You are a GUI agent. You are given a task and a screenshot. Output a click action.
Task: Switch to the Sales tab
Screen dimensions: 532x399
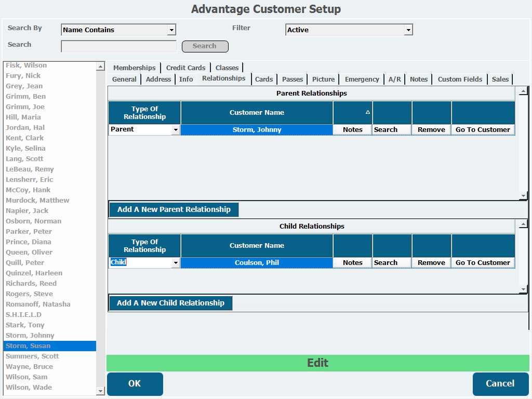[500, 79]
